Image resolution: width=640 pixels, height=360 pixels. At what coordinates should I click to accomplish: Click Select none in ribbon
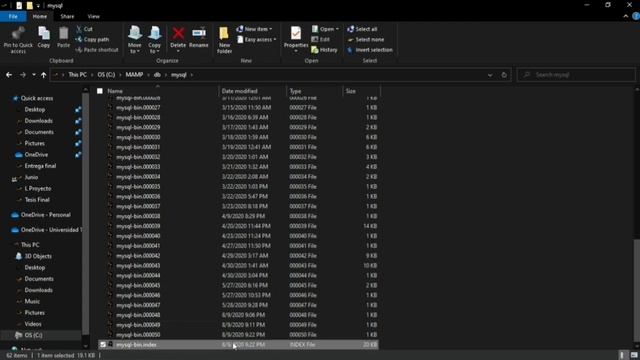coord(366,40)
